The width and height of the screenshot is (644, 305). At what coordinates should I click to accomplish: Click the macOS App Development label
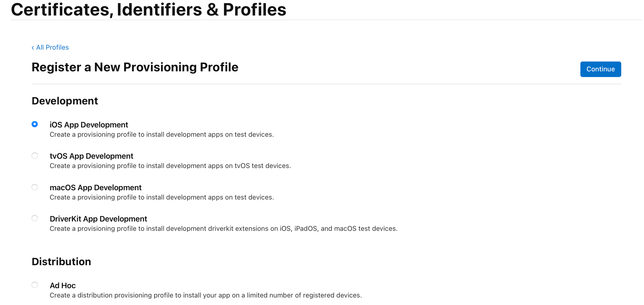pos(95,188)
